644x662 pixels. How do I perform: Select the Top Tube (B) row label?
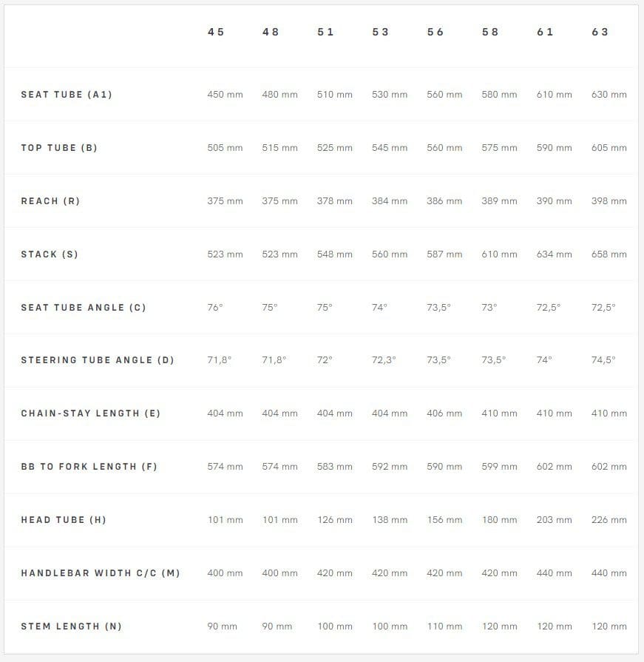tap(59, 148)
